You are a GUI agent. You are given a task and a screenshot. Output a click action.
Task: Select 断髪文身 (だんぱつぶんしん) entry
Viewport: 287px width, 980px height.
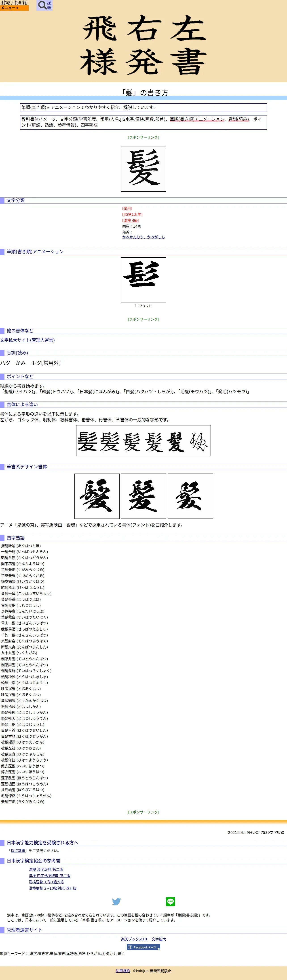pyautogui.click(x=24, y=647)
